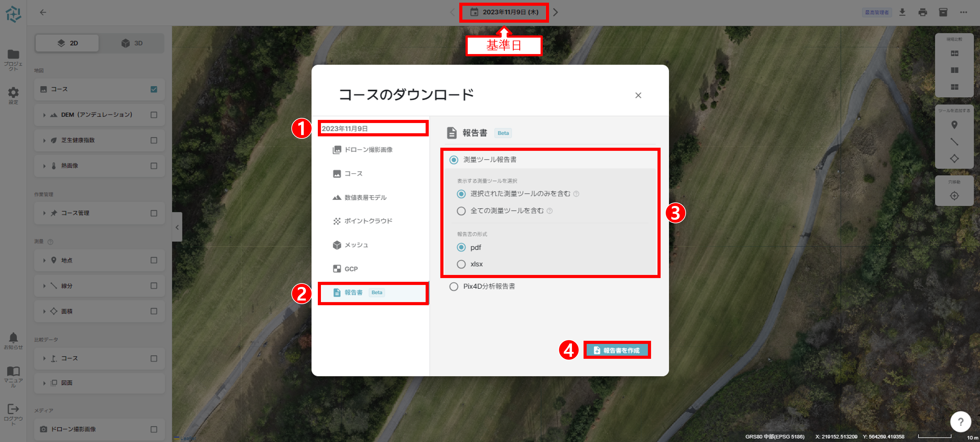Open the archive box icon in header
Screen dimensions: 980x442
[x=943, y=12]
